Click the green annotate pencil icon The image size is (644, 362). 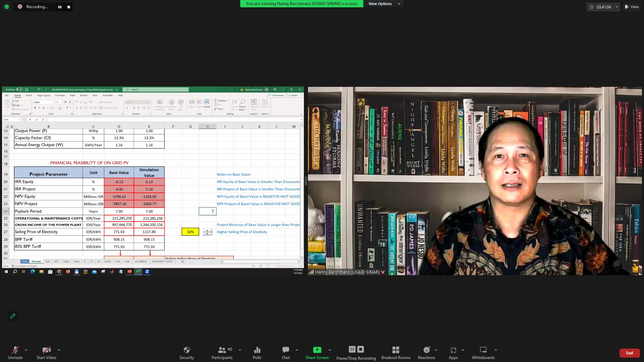(13, 316)
